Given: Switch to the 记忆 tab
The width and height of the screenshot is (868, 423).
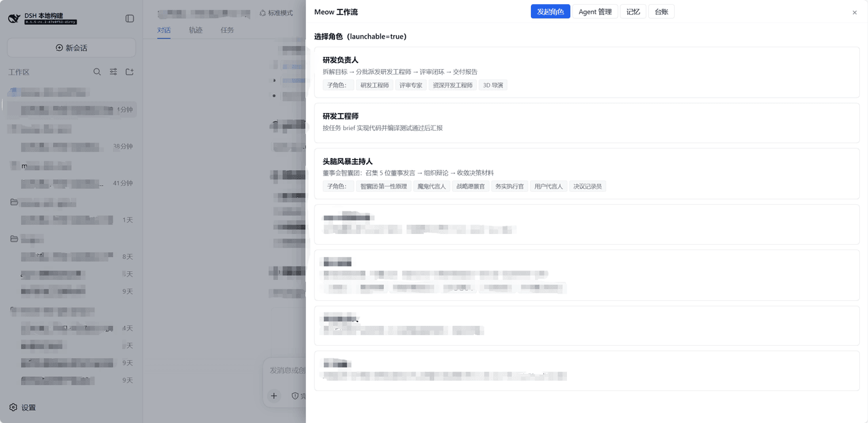Looking at the screenshot, I should pos(633,12).
